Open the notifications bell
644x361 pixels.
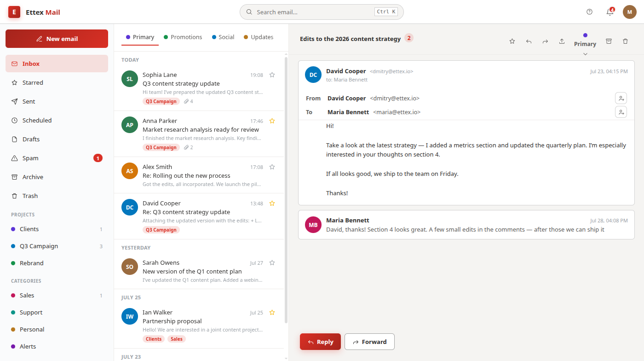click(x=610, y=12)
